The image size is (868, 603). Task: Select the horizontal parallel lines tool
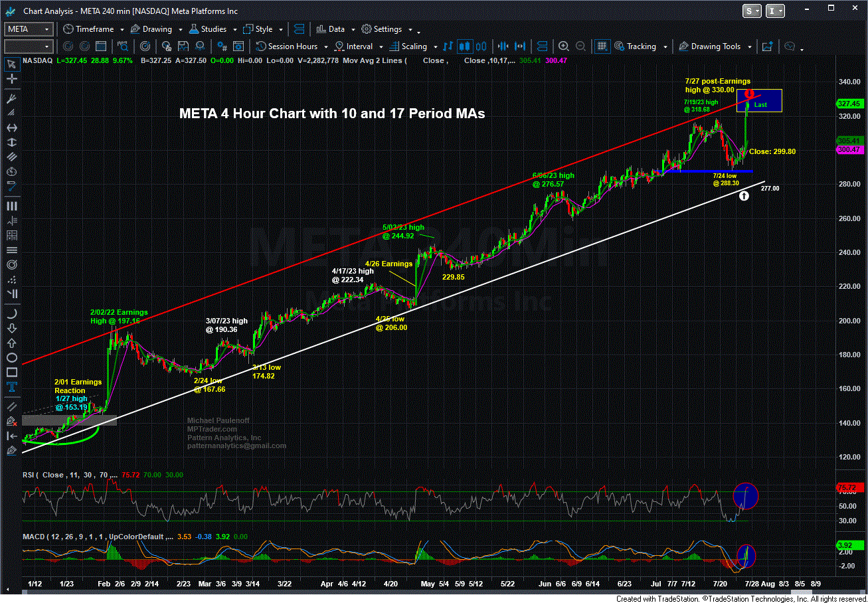tap(11, 250)
